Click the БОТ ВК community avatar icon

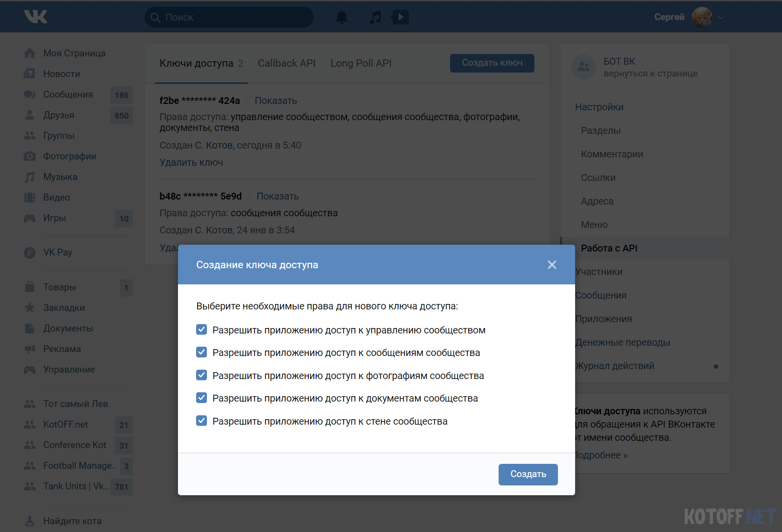coord(583,67)
